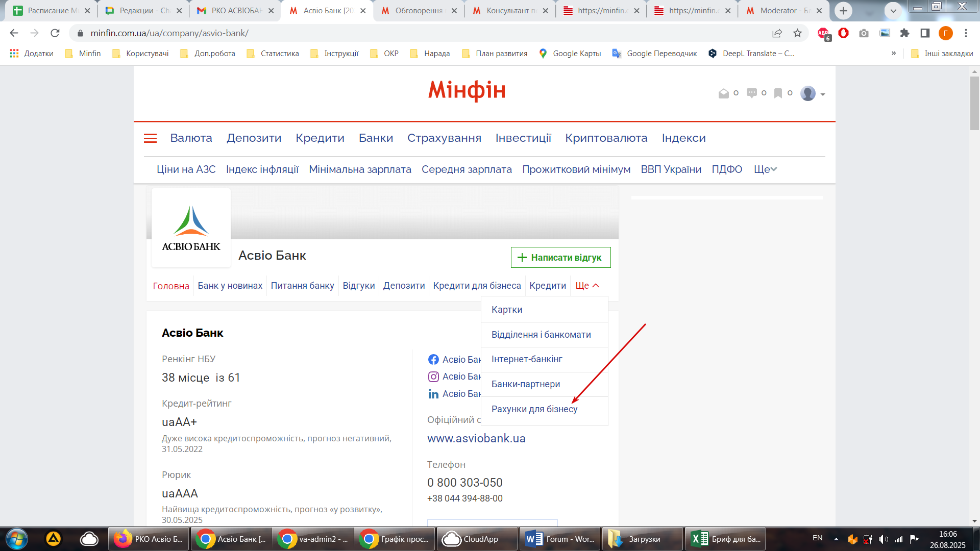Go to Криптовалюта in main navigation
The image size is (980, 551).
[x=606, y=138]
